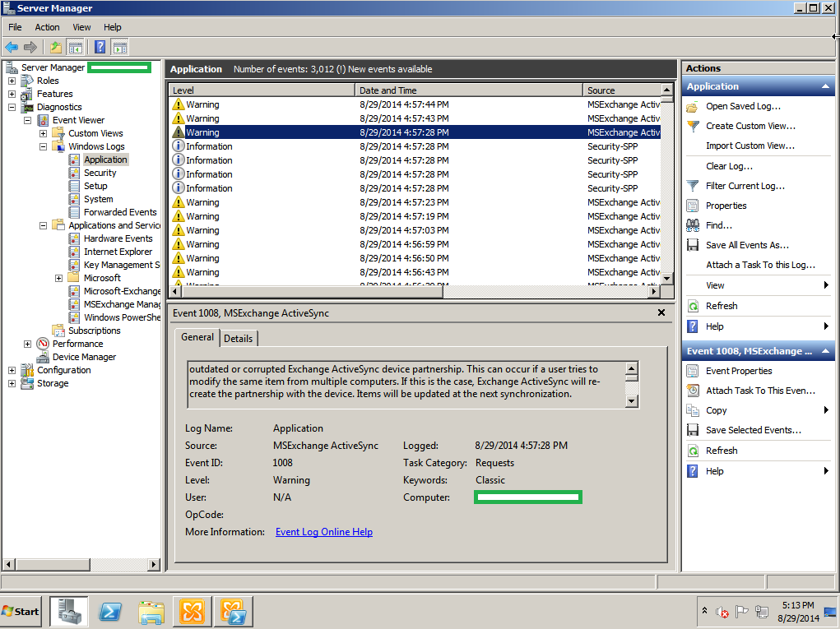Switch to the Details tab

pos(239,338)
